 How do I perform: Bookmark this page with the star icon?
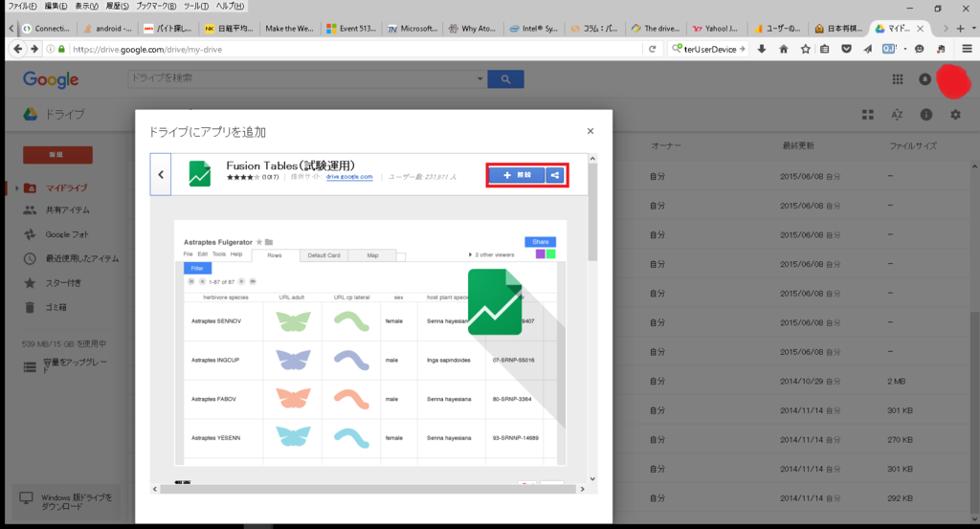point(805,49)
